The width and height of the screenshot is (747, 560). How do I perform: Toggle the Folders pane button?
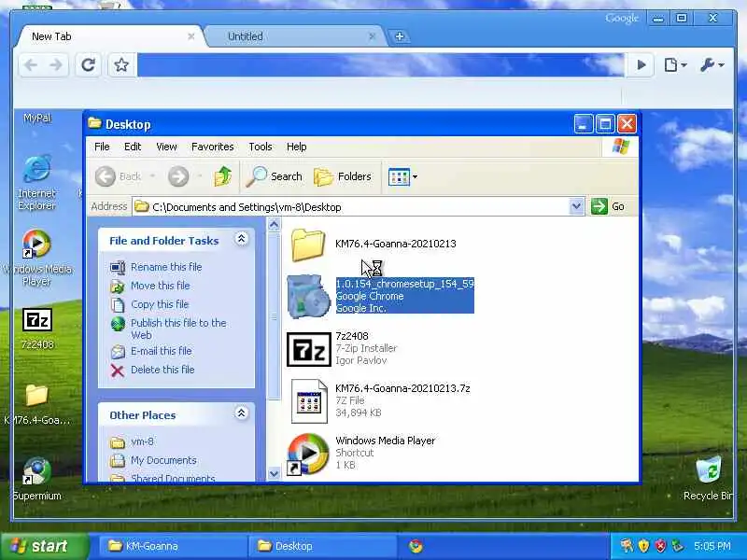pyautogui.click(x=343, y=176)
